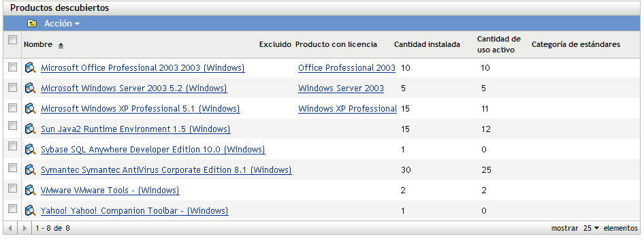
Task: Check the box for Microsoft Office Professional 2003
Action: [13, 67]
